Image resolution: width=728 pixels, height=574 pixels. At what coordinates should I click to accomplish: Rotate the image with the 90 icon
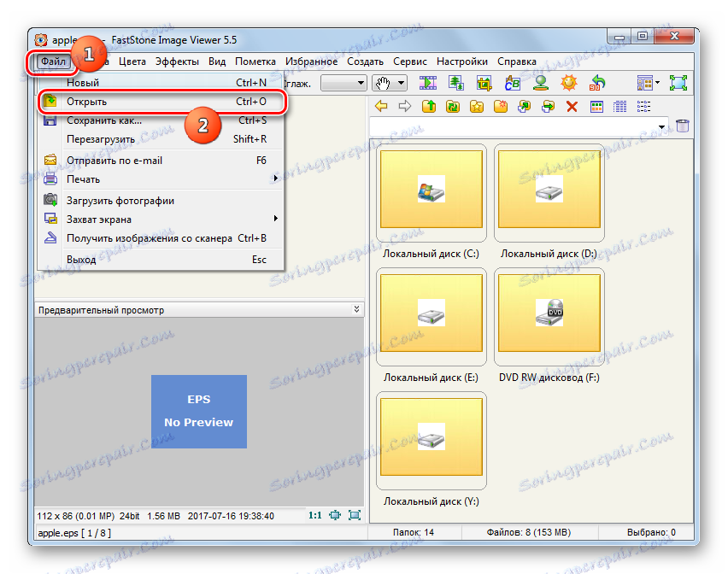597,83
